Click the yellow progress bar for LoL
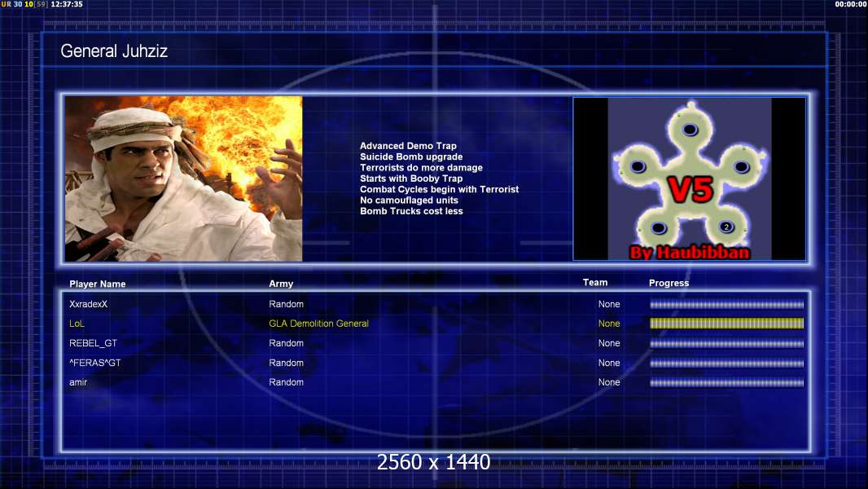This screenshot has width=868, height=489. point(726,324)
